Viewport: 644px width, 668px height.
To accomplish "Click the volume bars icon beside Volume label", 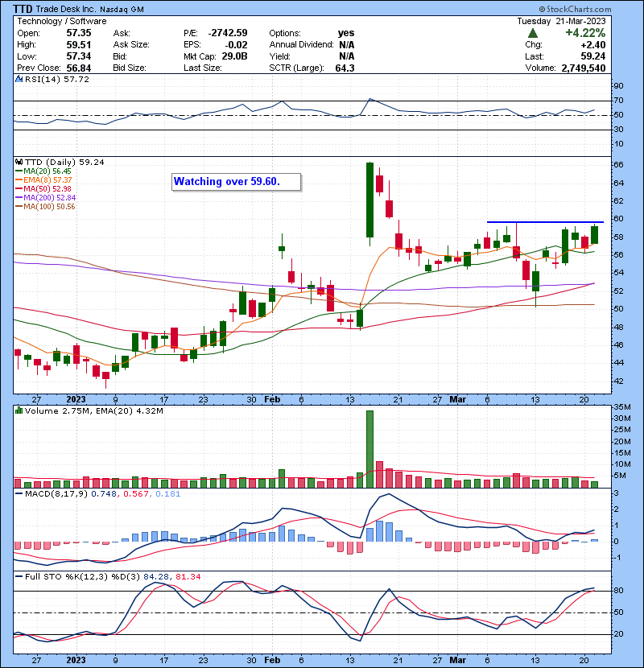I will tap(19, 410).
